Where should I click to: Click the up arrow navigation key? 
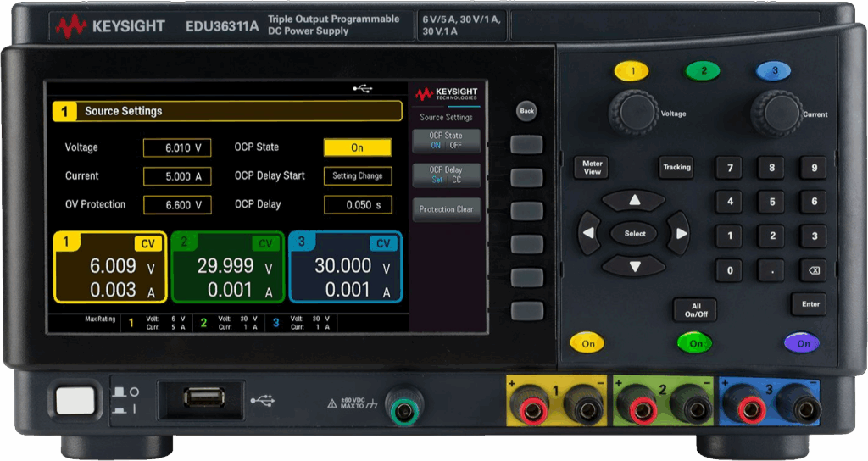(x=634, y=200)
